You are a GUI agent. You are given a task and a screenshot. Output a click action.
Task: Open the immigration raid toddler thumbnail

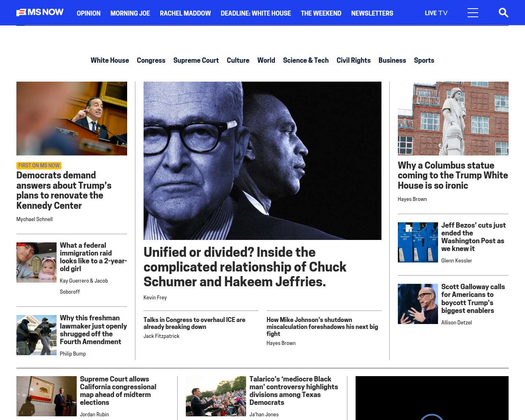pyautogui.click(x=37, y=262)
